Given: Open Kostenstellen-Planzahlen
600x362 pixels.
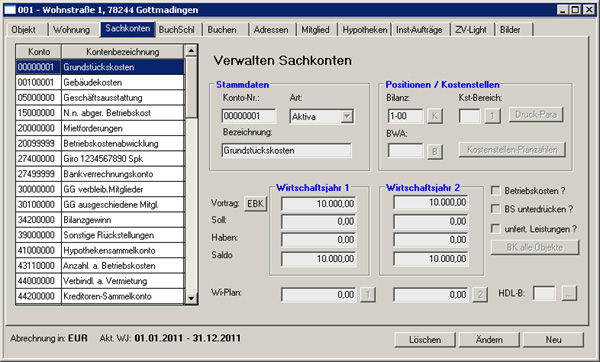Looking at the screenshot, I should pos(512,150).
